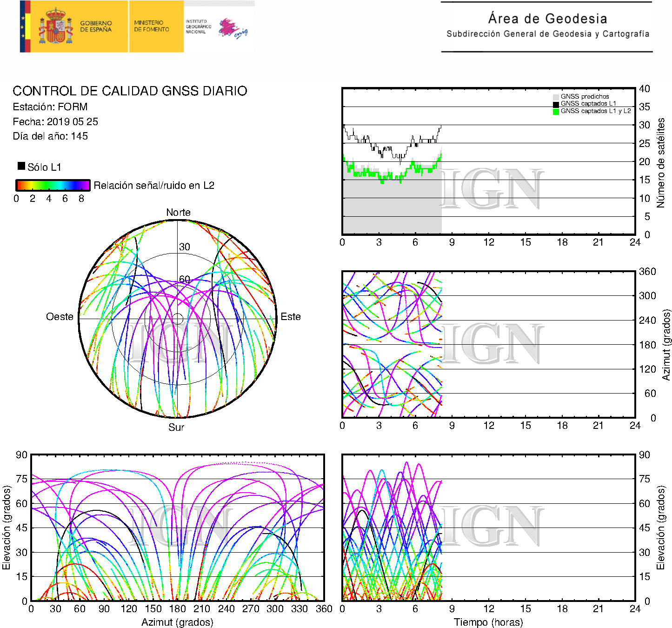This screenshot has width=672, height=628.
Task: Click the Oeste label beside the skyplot
Action: click(60, 317)
